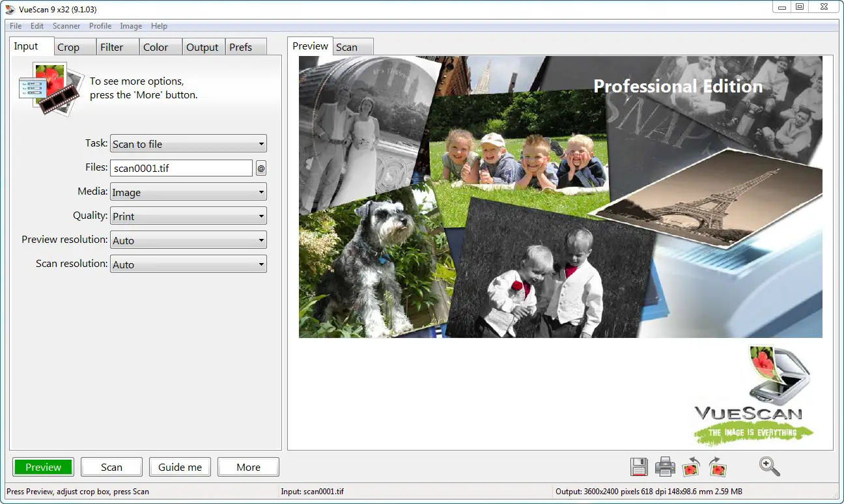Switch to the Prefs tab
The width and height of the screenshot is (844, 504).
click(x=246, y=47)
